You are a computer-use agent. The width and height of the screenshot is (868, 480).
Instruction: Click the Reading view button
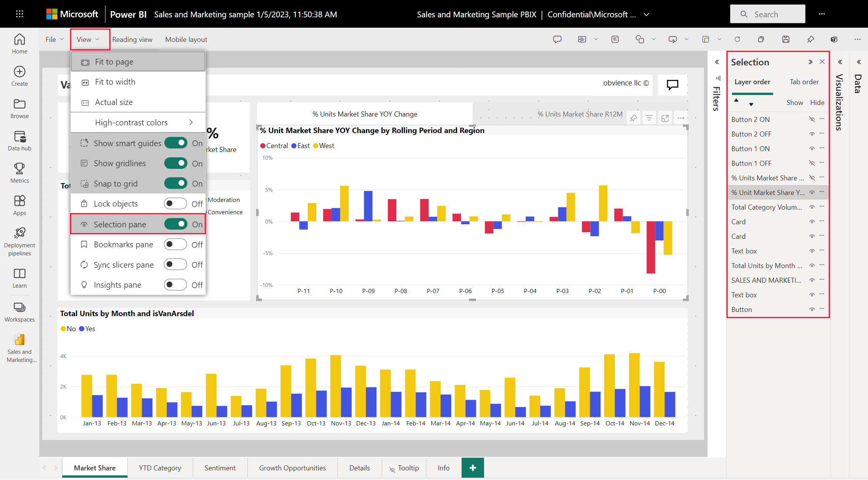tap(132, 39)
